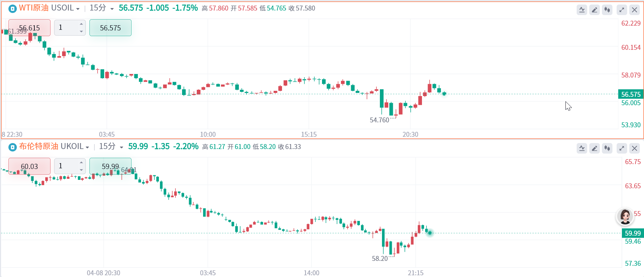Open the UKOIL symbol dropdown
Image resolution: width=644 pixels, height=277 pixels.
[87, 147]
